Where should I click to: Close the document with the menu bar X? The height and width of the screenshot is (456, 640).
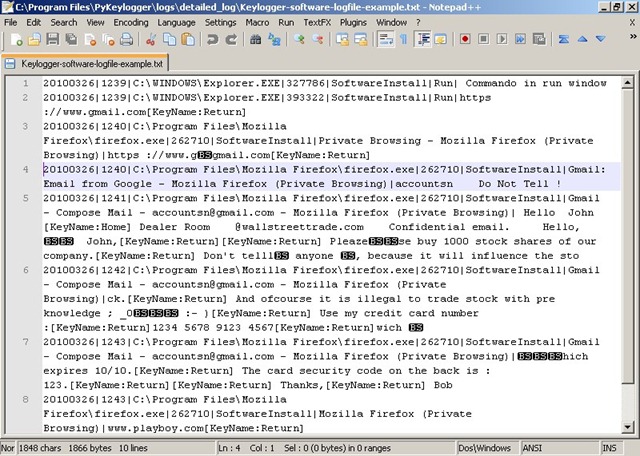point(632,22)
